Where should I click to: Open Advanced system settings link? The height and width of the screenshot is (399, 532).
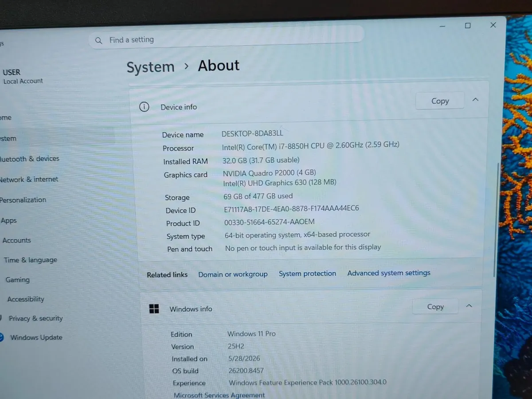389,273
